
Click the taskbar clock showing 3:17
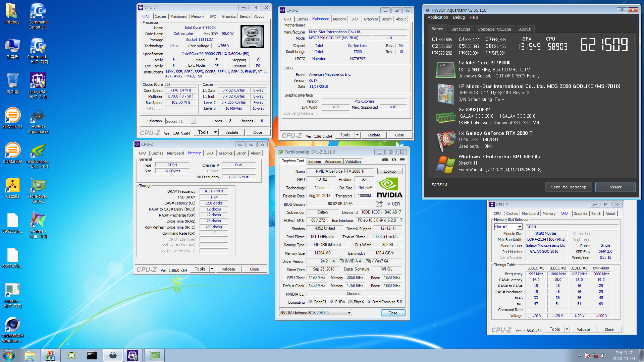624,356
